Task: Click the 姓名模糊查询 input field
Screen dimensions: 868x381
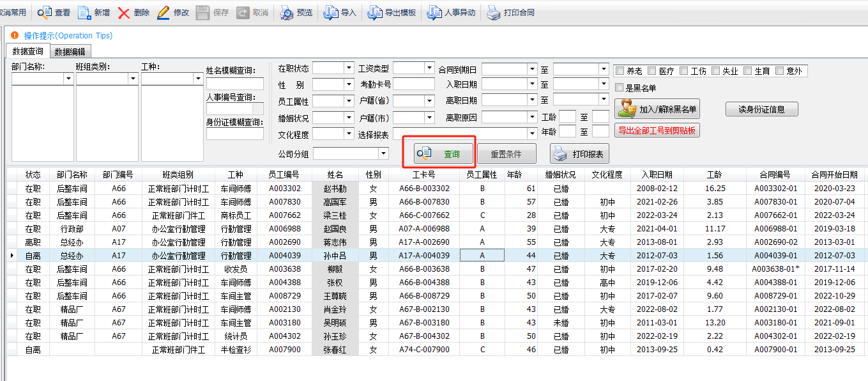Action: pyautogui.click(x=234, y=84)
